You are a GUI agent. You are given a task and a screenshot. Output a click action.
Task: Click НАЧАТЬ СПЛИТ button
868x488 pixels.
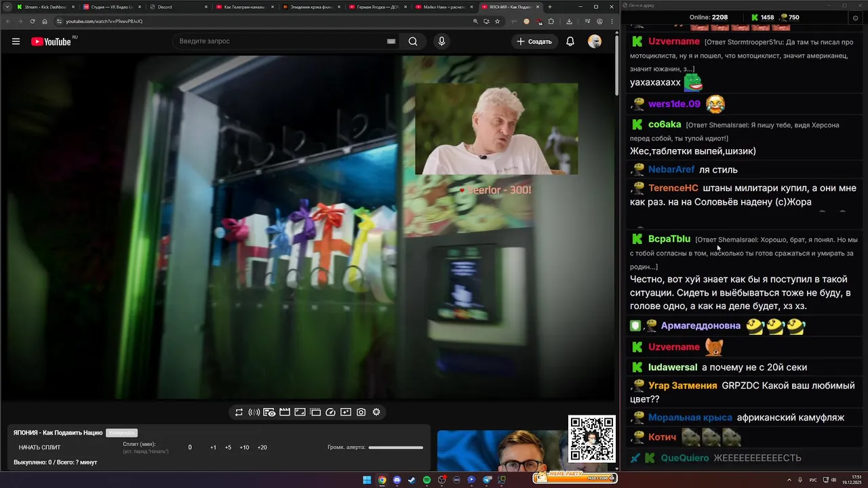(39, 447)
